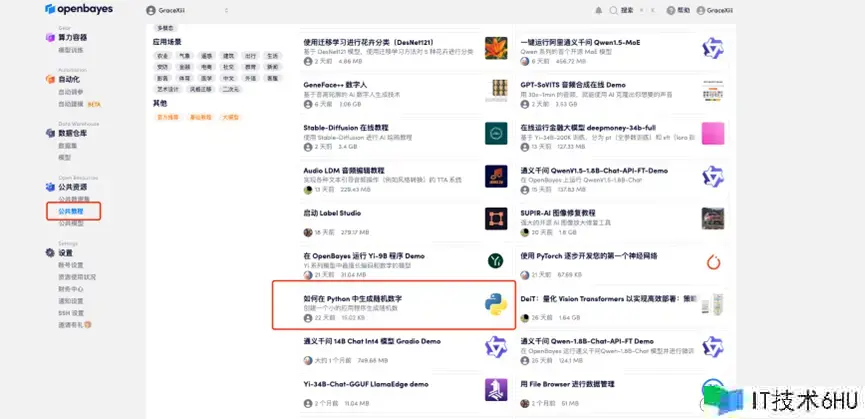Viewport: 865px width, 419px height.
Task: Open 财务中心 in the sidebar
Action: [71, 289]
